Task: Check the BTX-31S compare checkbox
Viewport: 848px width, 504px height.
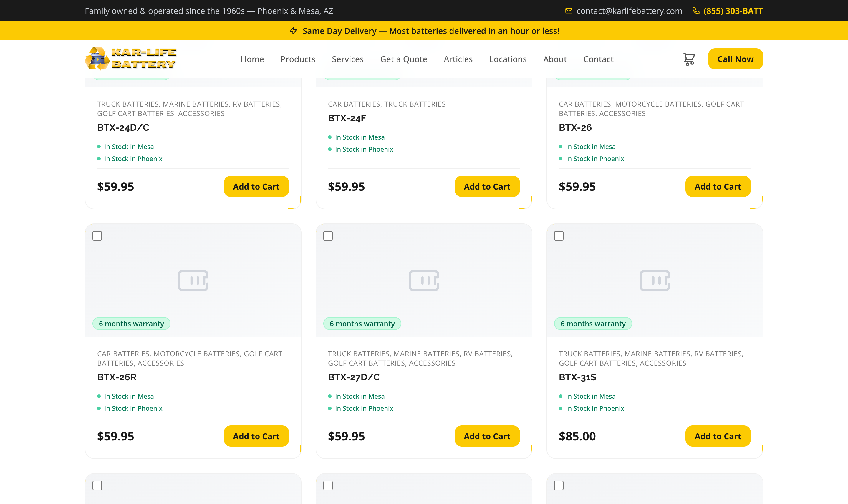Action: pos(559,236)
